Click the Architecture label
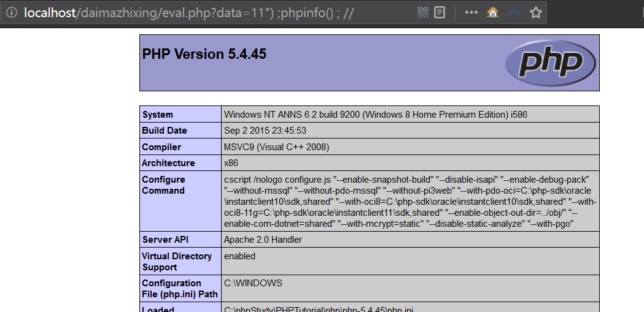Image resolution: width=644 pixels, height=312 pixels. tap(168, 163)
